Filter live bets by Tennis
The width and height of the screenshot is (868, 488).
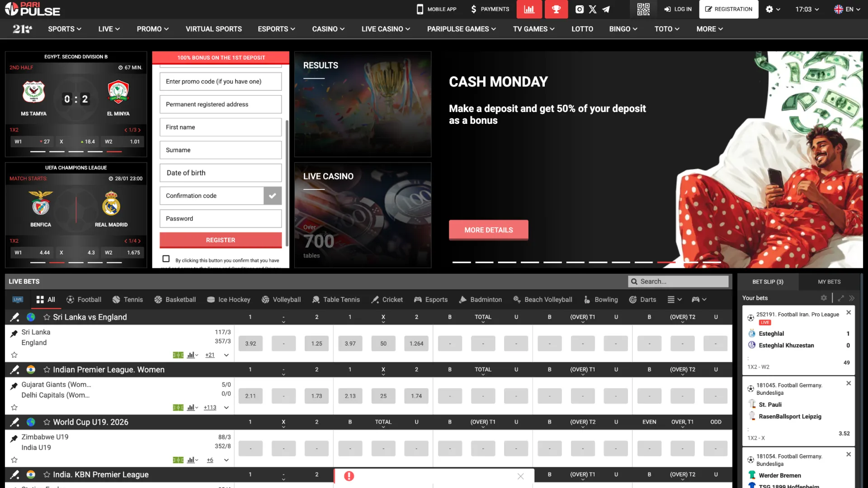click(x=127, y=300)
